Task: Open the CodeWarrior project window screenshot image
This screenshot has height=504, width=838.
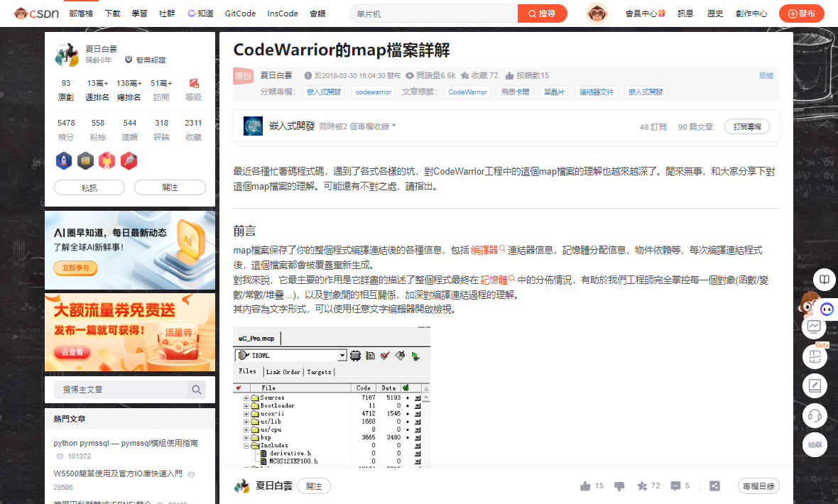Action: [332, 397]
